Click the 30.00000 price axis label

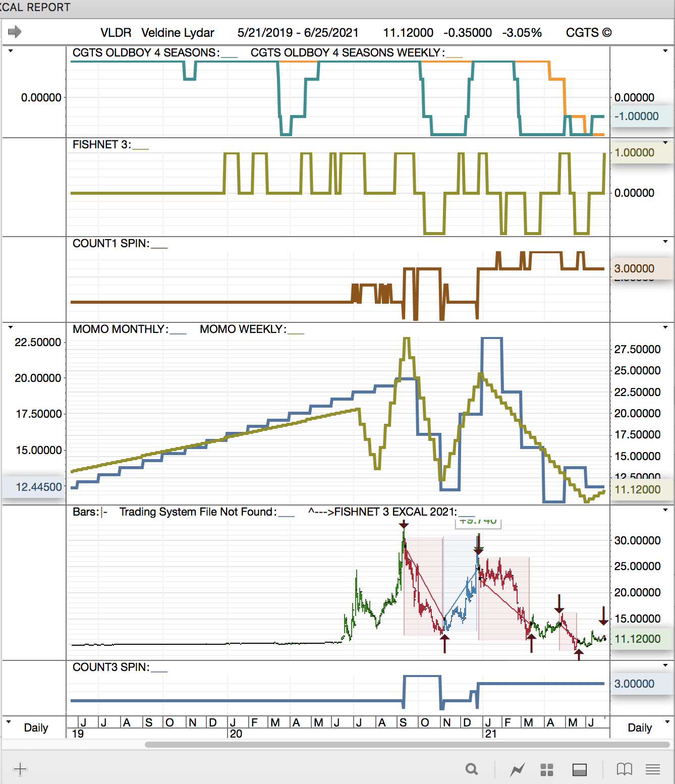point(637,540)
